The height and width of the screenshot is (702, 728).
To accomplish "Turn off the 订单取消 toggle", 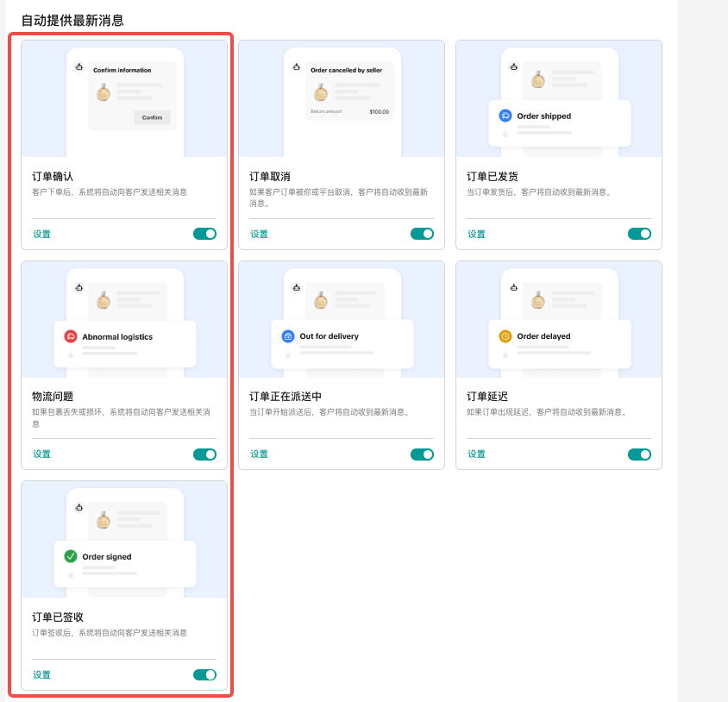I will 422,234.
